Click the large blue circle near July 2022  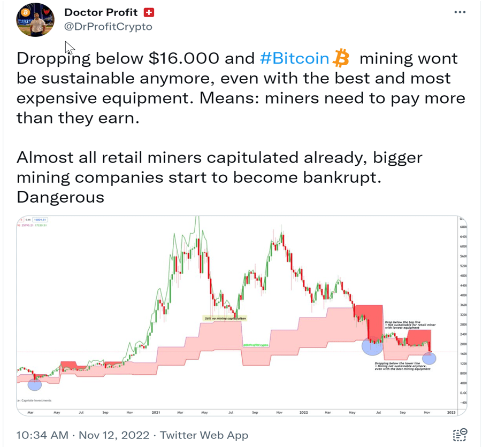(372, 346)
